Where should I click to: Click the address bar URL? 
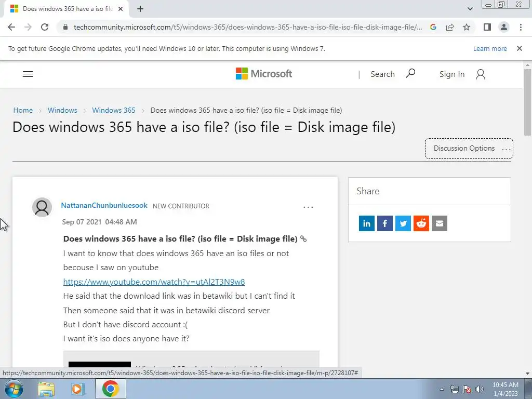(x=248, y=27)
